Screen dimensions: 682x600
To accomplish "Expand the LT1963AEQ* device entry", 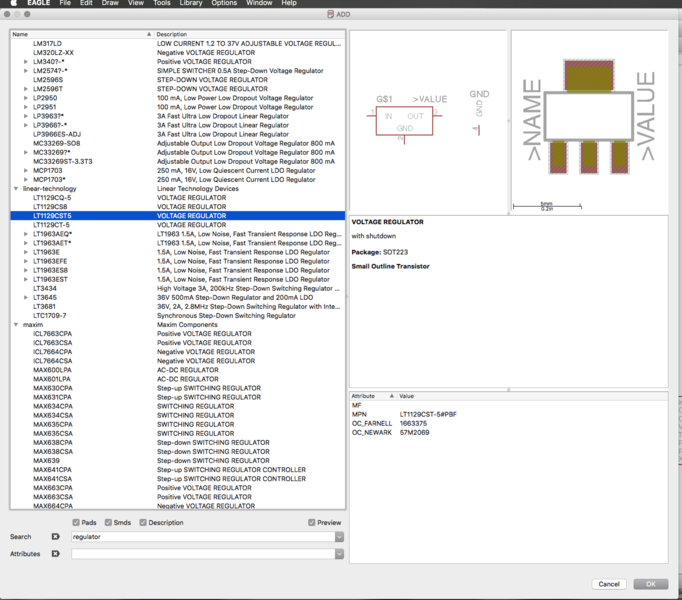I will tap(26, 234).
